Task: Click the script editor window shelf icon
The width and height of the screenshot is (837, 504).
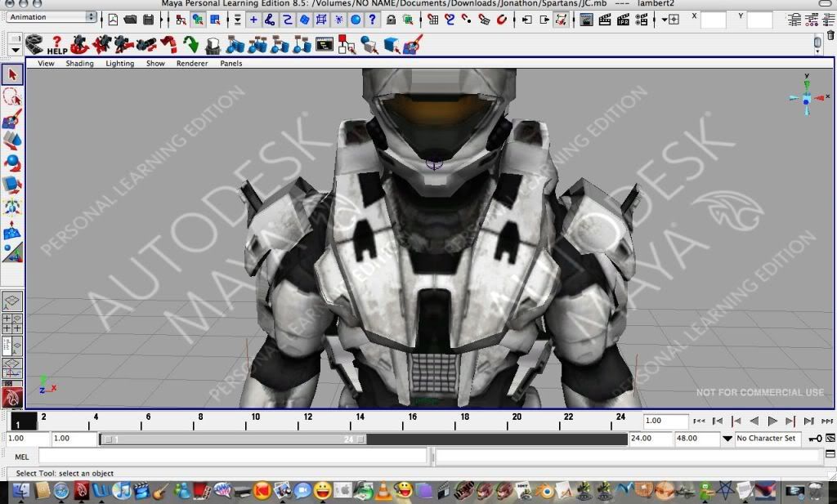Action: point(324,44)
